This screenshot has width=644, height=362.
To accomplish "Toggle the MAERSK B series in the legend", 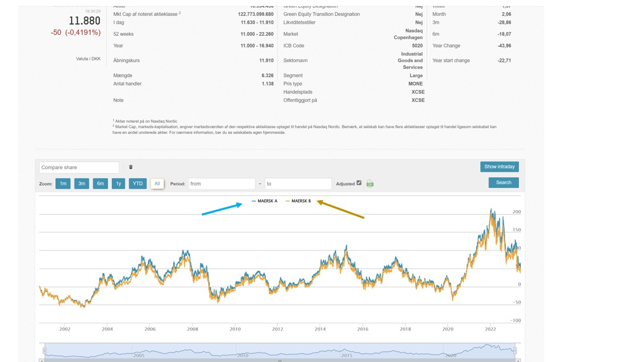I will [298, 201].
